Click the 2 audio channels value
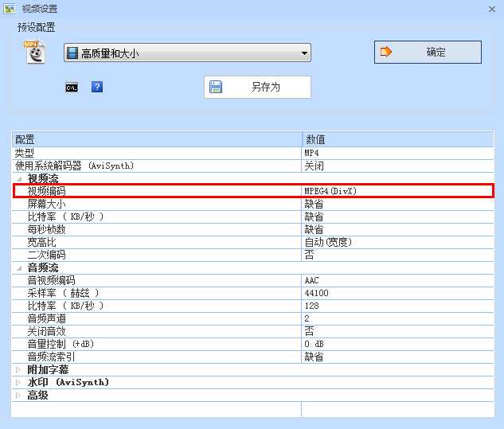Viewport: 504px width, 429px height. 397,319
